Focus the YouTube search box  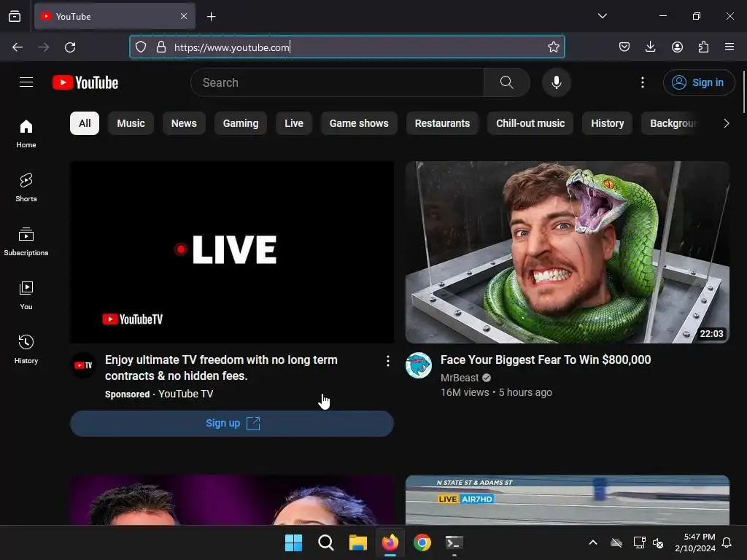[337, 82]
